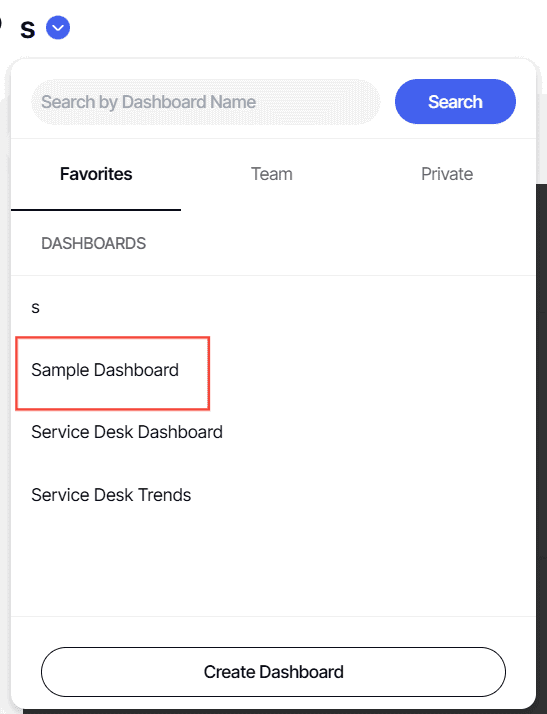Focus the Search by Dashboard Name field
547x714 pixels.
pyautogui.click(x=205, y=102)
